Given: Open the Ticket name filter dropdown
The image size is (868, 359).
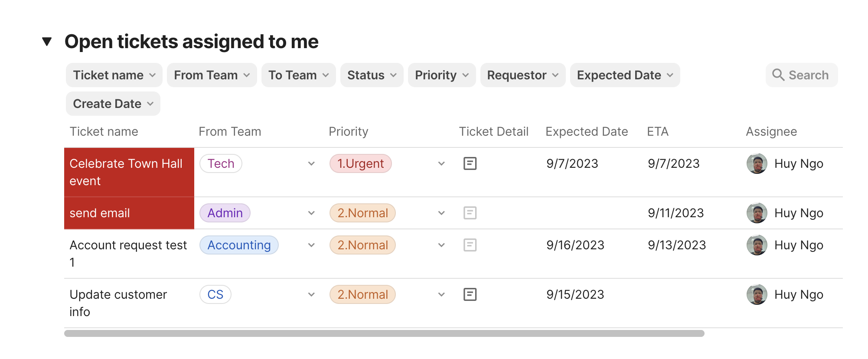Looking at the screenshot, I should click(114, 75).
